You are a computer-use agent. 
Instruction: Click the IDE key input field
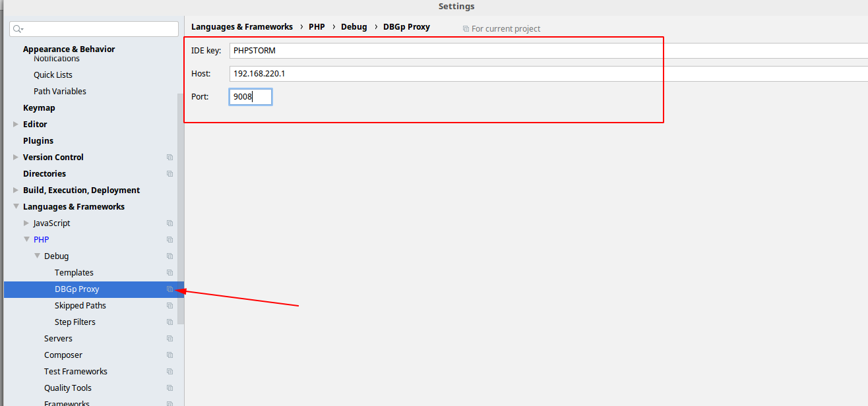396,50
